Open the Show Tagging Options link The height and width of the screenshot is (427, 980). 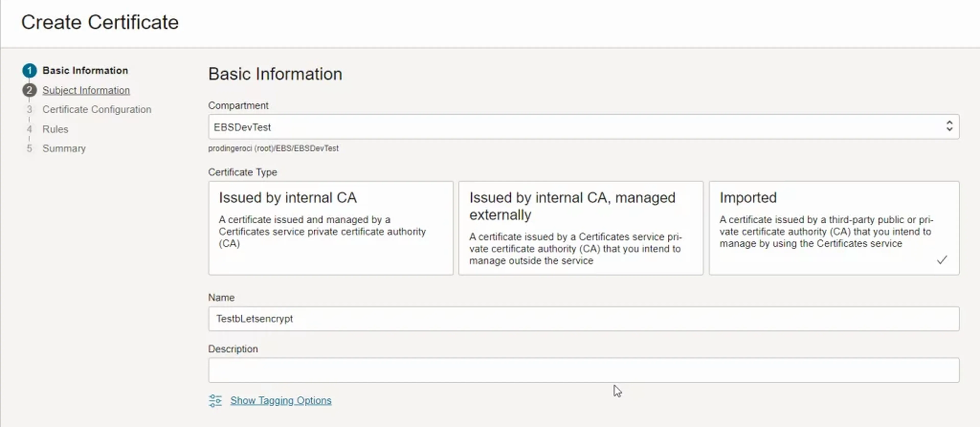coord(281,400)
